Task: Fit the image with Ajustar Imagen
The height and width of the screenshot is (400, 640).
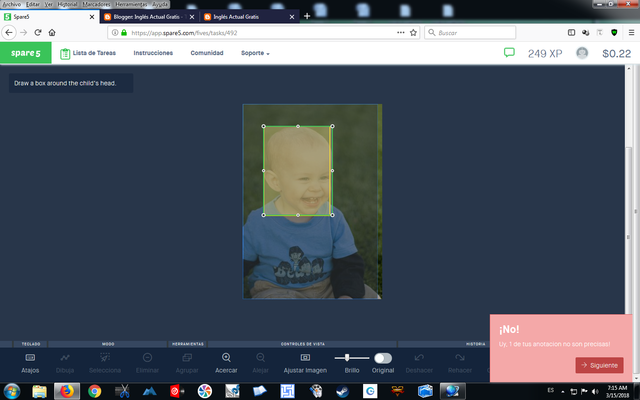Action: coord(305,363)
